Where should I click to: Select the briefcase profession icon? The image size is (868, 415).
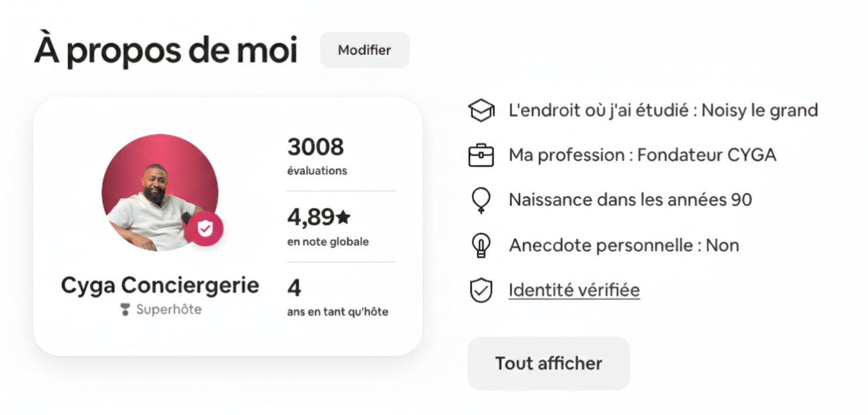coord(481,154)
